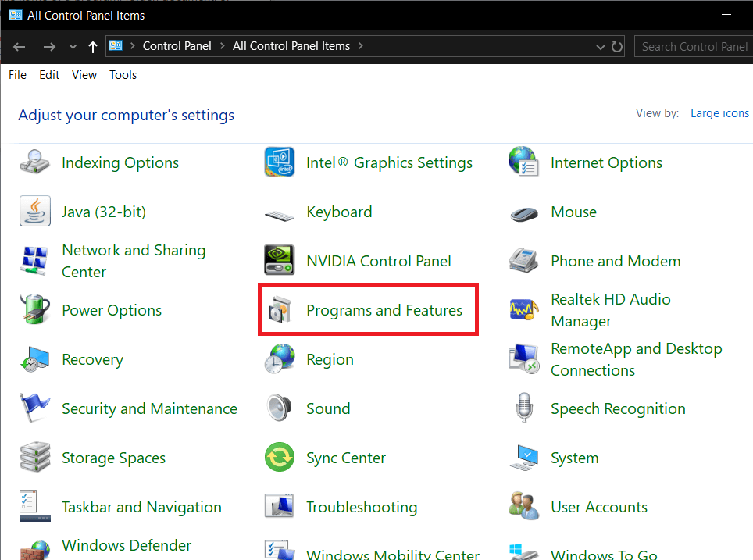Open Sync Center
This screenshot has height=560, width=753.
(346, 457)
